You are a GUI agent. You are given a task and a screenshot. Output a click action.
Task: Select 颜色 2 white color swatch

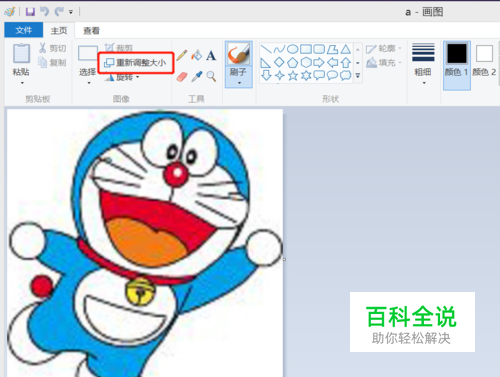coord(484,53)
